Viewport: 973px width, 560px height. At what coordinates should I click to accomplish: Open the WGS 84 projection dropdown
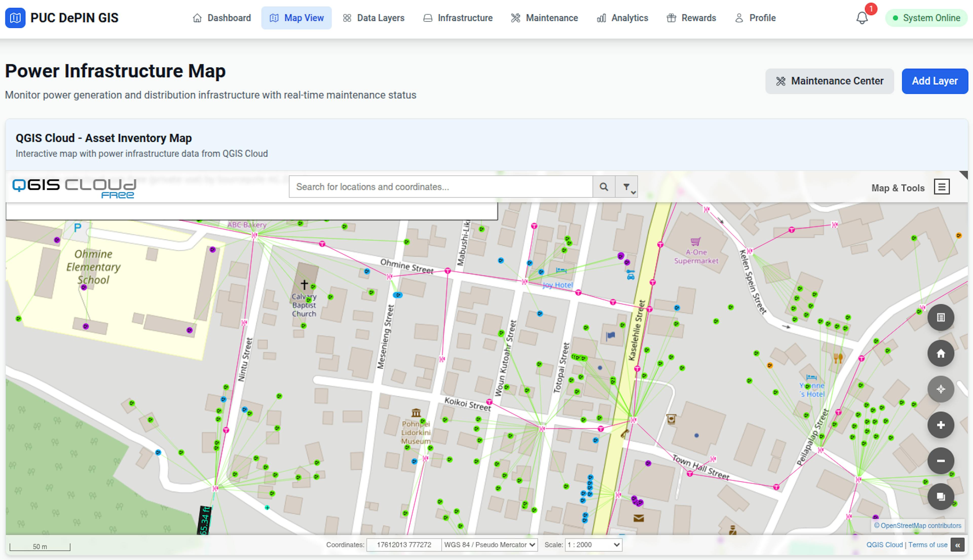[489, 544]
